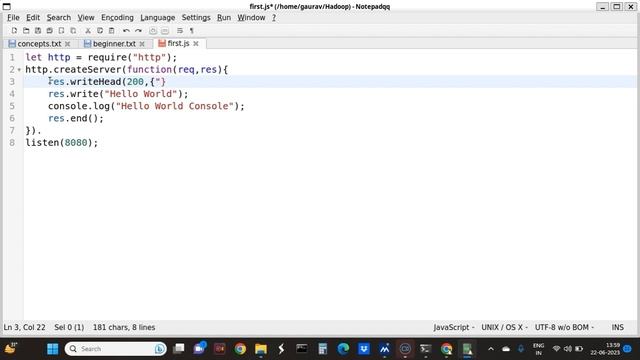Click the '181 chars, 8 lines' status text
This screenshot has height=360, width=640.
[x=124, y=327]
